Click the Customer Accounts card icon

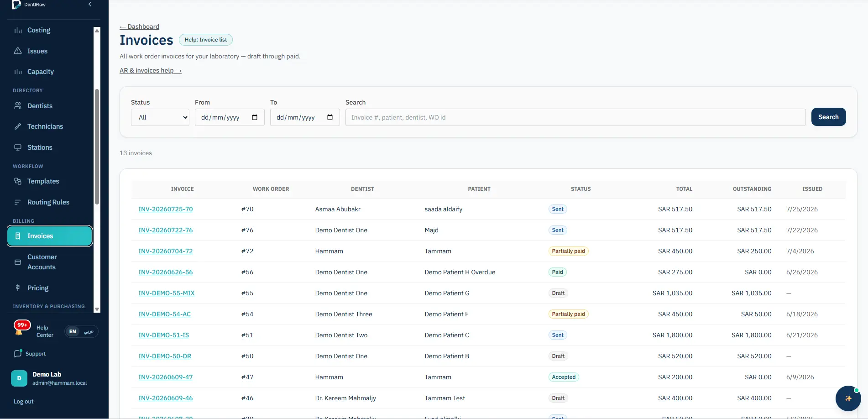(x=18, y=262)
